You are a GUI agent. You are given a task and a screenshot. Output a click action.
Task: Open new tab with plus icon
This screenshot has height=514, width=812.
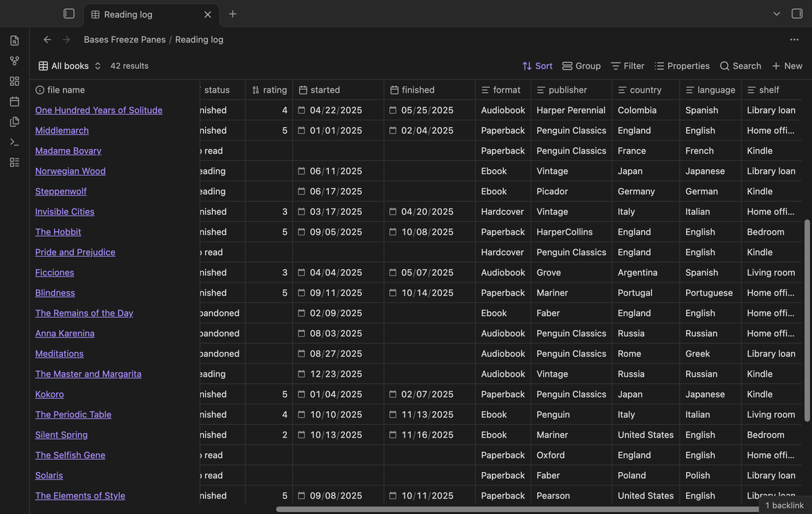coord(233,14)
